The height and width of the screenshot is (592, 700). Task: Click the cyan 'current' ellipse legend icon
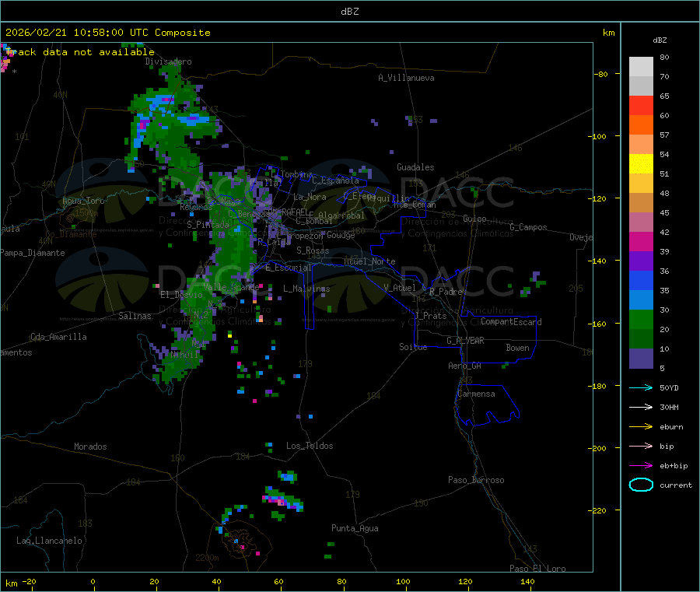point(641,485)
